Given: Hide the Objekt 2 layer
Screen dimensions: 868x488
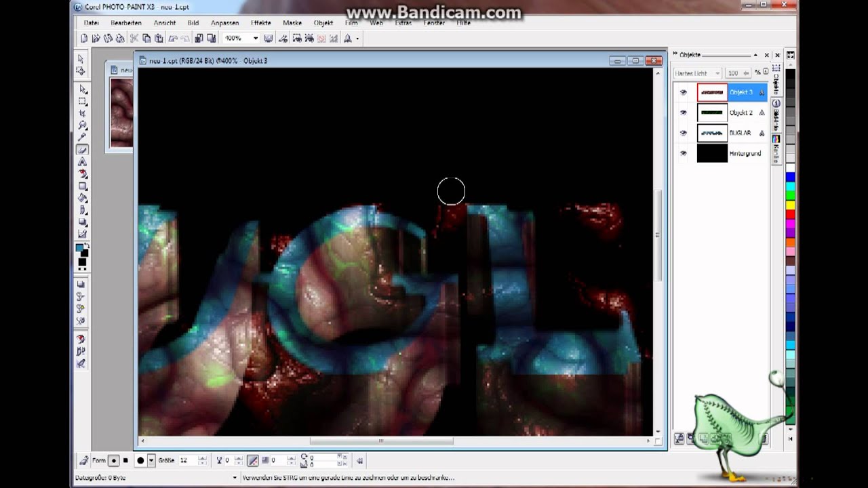Looking at the screenshot, I should [x=684, y=113].
